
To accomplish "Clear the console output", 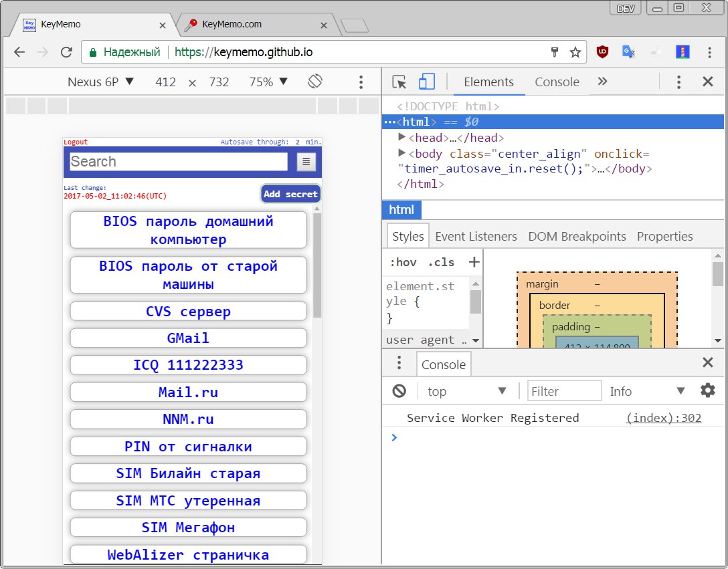I will pyautogui.click(x=399, y=391).
